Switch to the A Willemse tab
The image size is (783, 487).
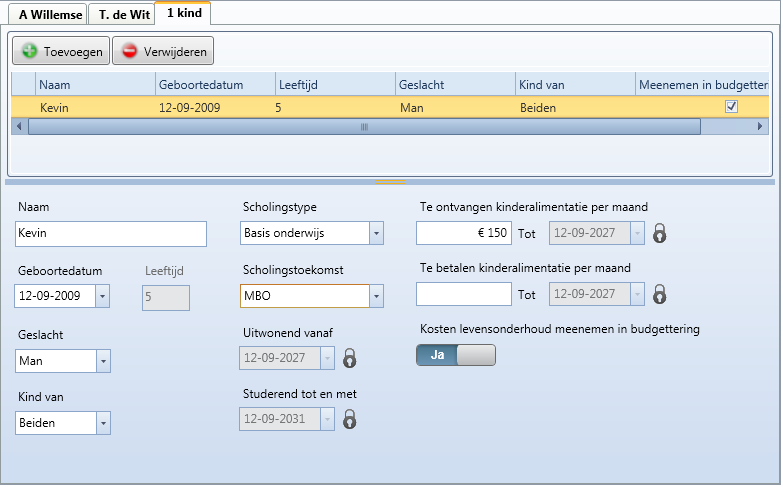pos(46,15)
